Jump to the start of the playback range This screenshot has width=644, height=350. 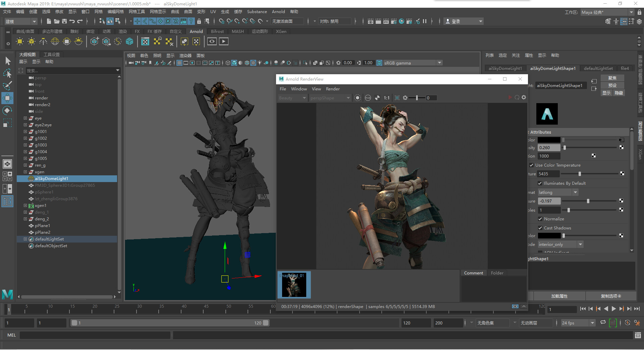(x=583, y=309)
